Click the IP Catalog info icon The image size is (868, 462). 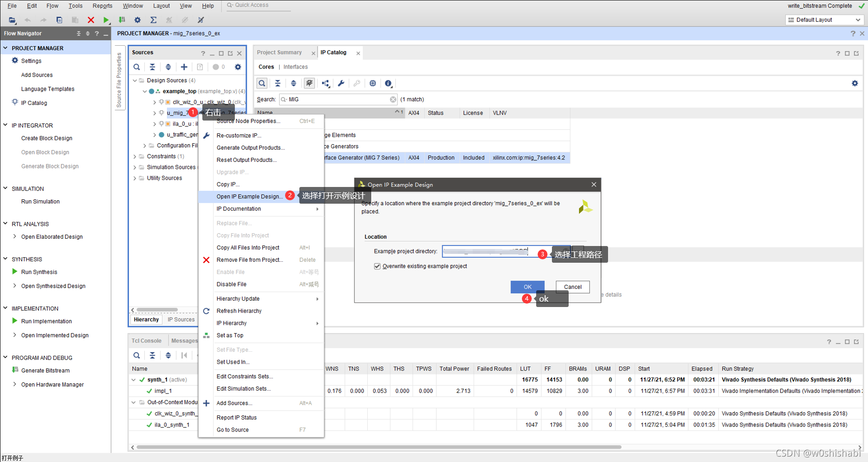[x=388, y=83]
